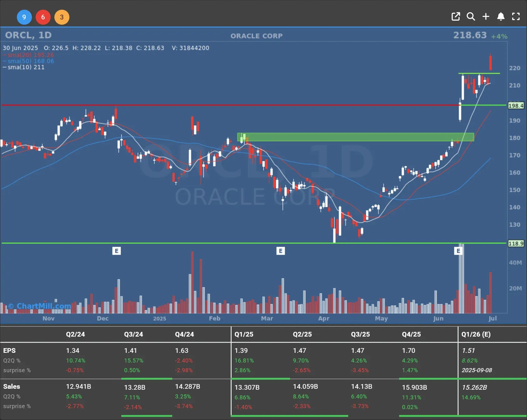Click the March earnings E marker
The height and width of the screenshot is (420, 527).
[280, 251]
